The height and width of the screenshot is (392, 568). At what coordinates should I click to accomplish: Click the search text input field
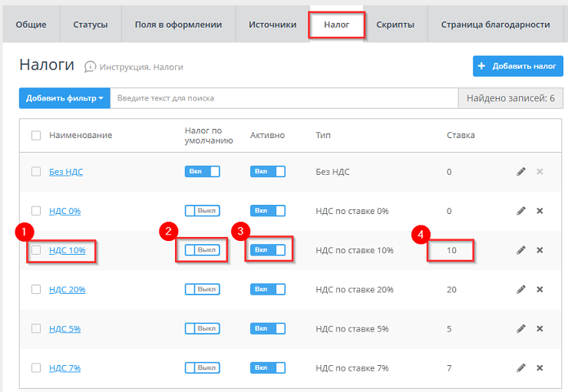point(282,98)
